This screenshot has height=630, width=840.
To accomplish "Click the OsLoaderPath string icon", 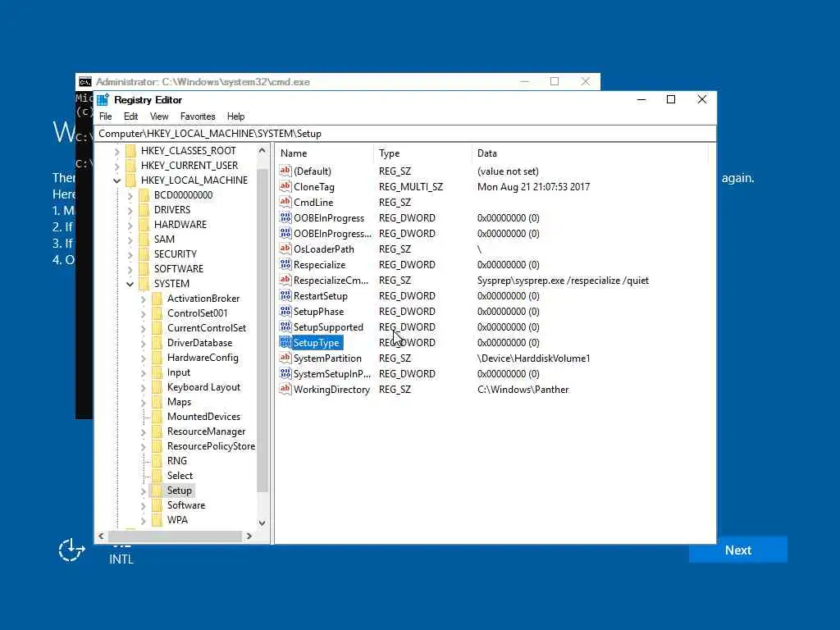I will click(285, 249).
